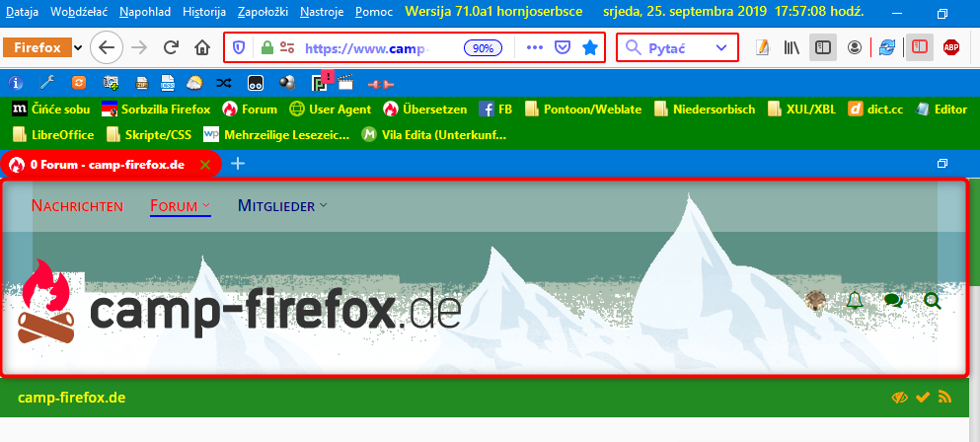Open the Nastroje menu
The height and width of the screenshot is (442, 980).
click(322, 12)
